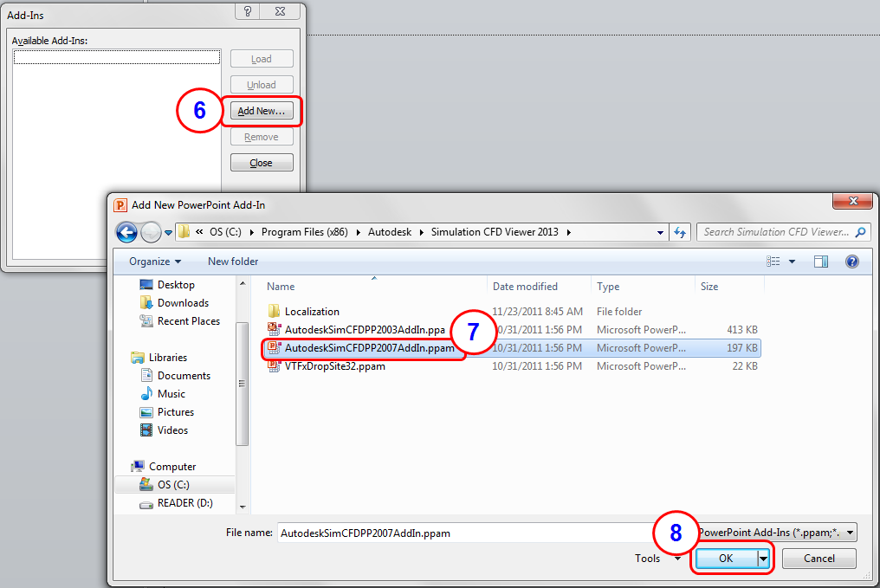Image resolution: width=880 pixels, height=588 pixels.
Task: Select Pictures library
Action: [x=175, y=412]
